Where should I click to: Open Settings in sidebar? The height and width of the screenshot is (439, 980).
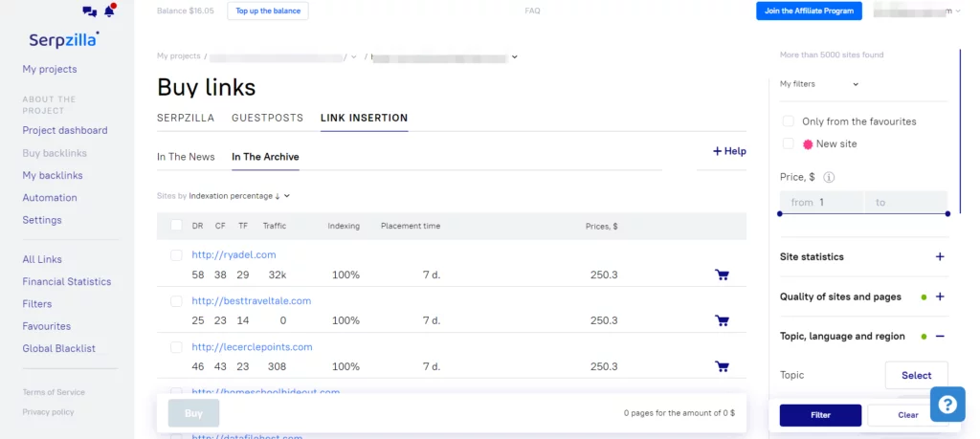click(42, 220)
